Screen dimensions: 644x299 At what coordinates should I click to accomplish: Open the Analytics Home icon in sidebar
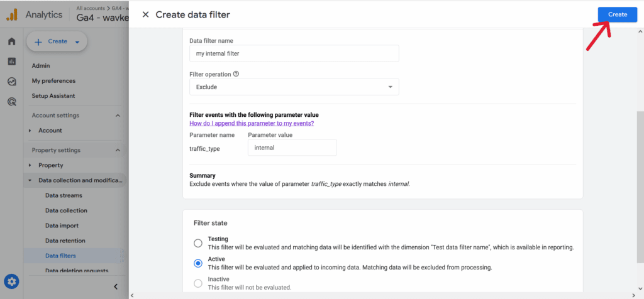[11, 41]
